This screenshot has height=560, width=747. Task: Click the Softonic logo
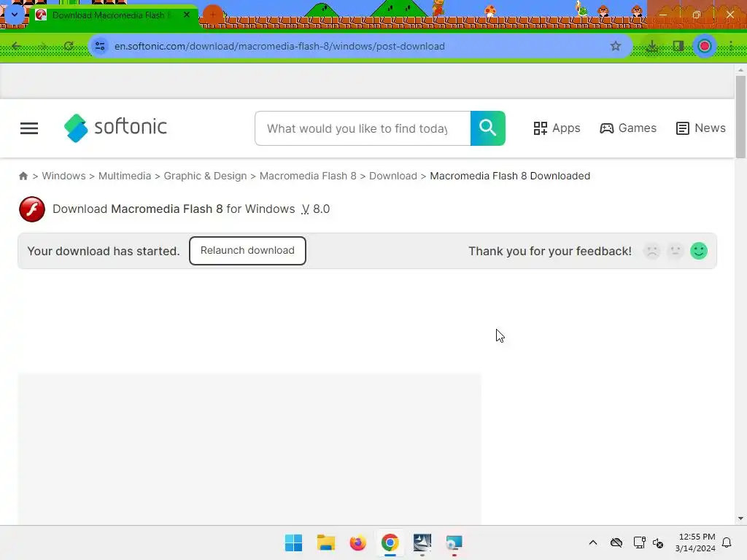pyautogui.click(x=115, y=128)
